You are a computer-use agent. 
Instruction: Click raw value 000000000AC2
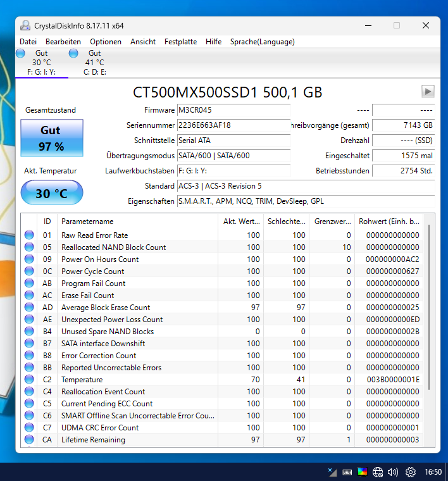[x=392, y=259]
